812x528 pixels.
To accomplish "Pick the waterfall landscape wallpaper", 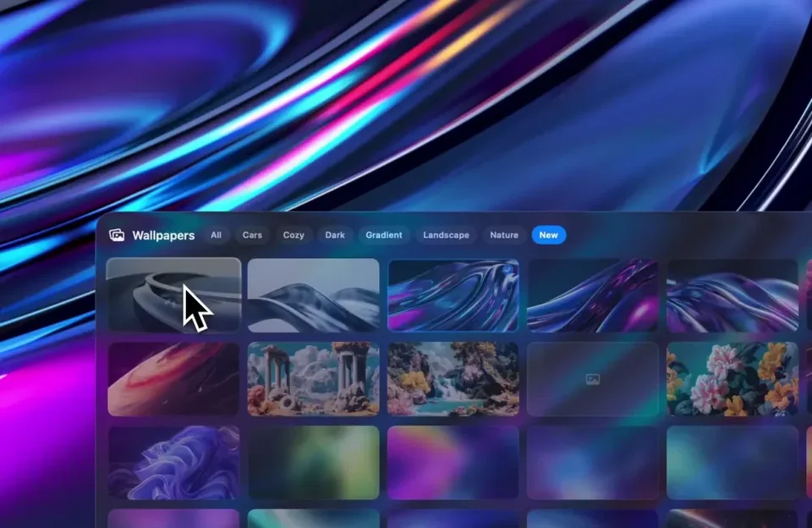I will (453, 379).
